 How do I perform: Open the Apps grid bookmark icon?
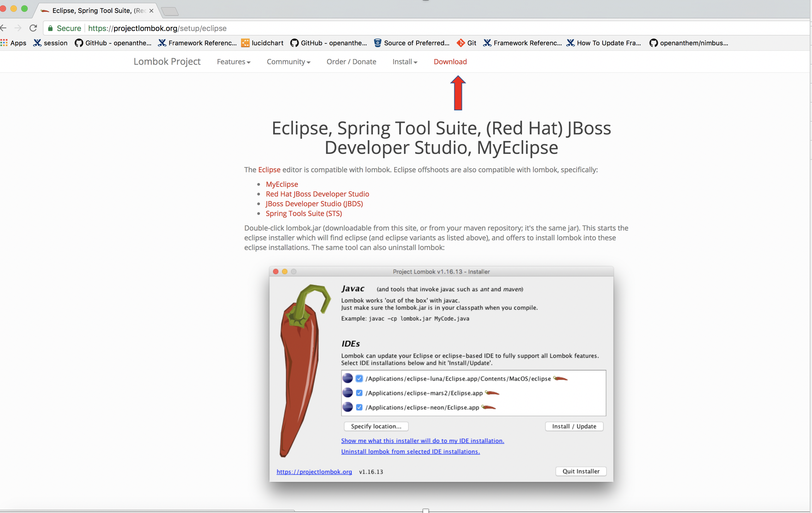point(4,43)
